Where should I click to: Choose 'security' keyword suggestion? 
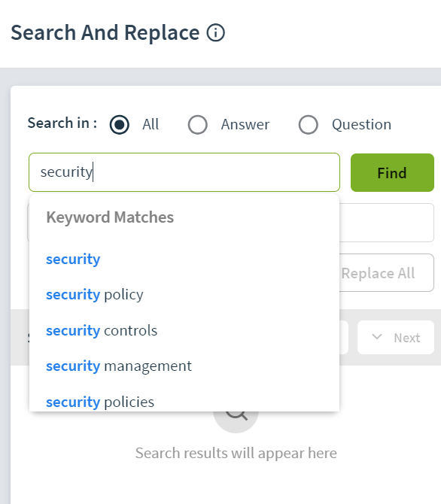pyautogui.click(x=73, y=260)
